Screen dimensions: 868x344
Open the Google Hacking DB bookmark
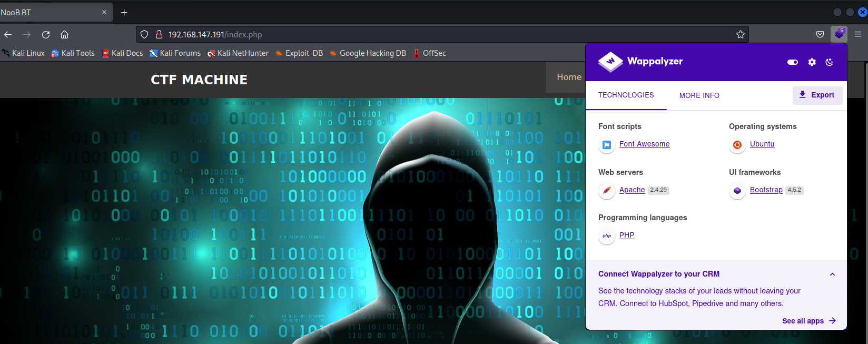coord(368,53)
